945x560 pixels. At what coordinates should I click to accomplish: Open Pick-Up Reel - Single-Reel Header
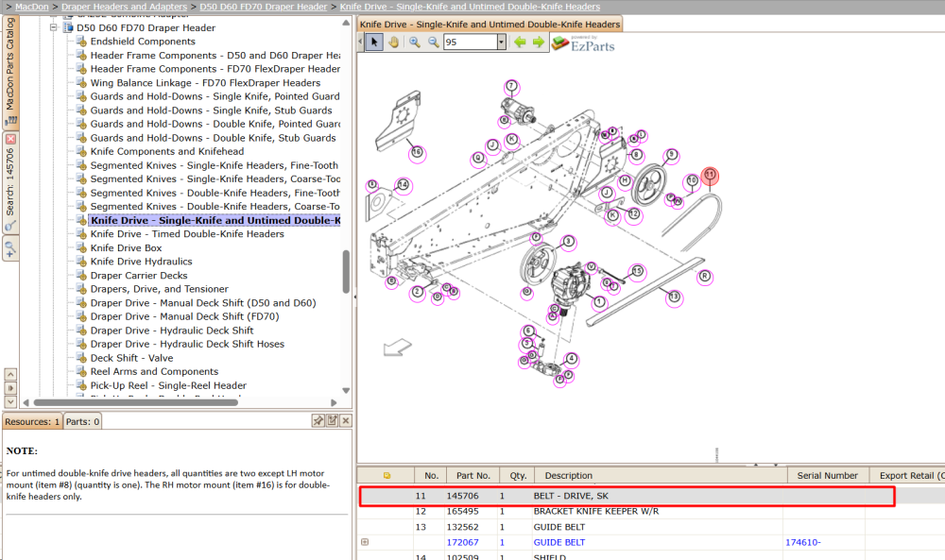(x=168, y=386)
